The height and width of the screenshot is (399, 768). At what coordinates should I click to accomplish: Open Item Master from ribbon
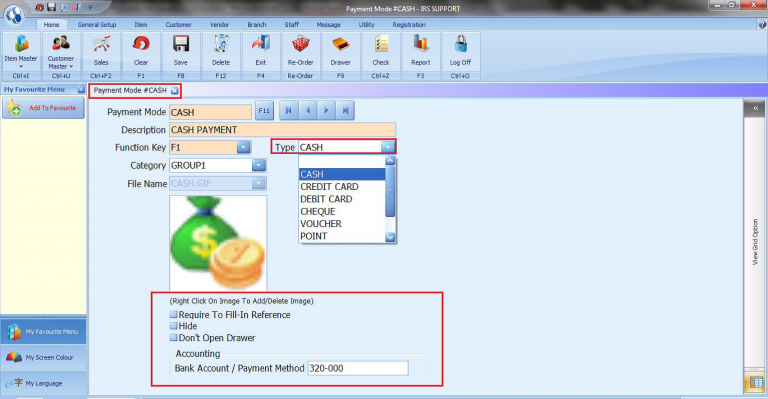point(21,51)
